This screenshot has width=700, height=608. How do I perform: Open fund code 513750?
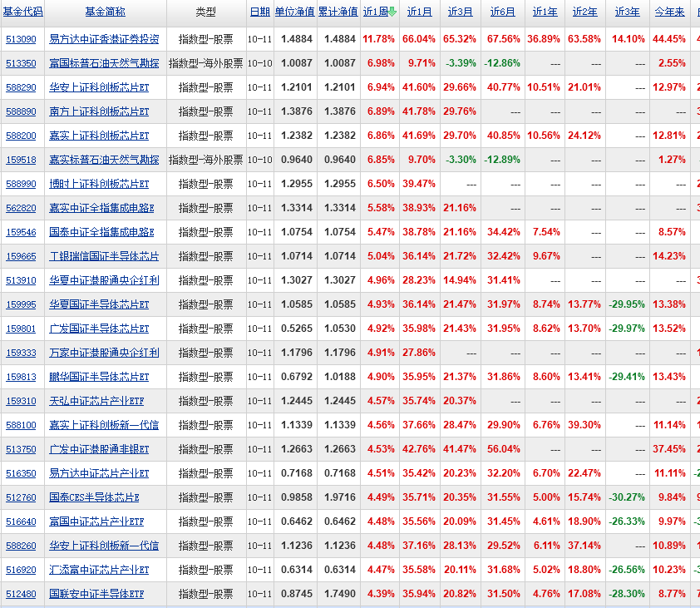(21, 449)
